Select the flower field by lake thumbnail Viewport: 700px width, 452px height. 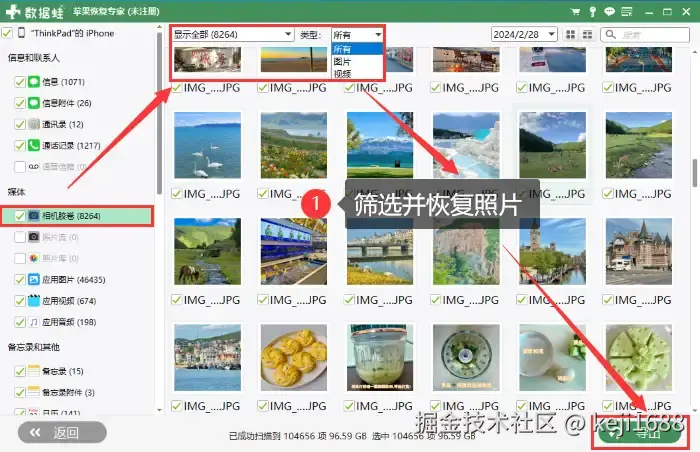pyautogui.click(x=294, y=145)
